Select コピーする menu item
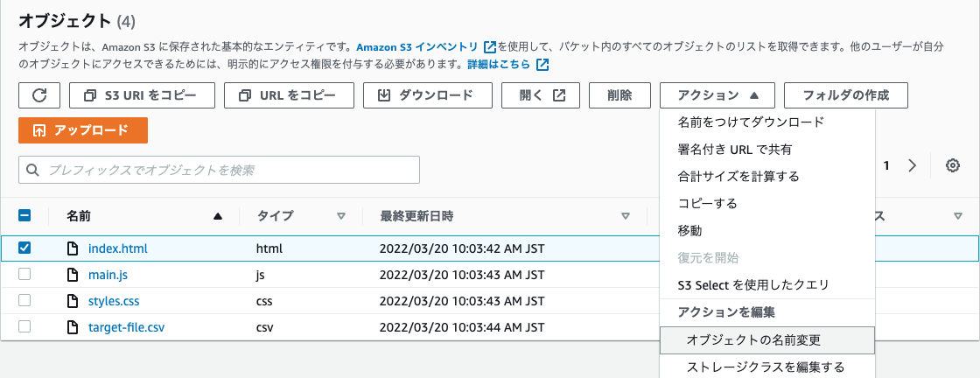980x378 pixels. [766, 204]
